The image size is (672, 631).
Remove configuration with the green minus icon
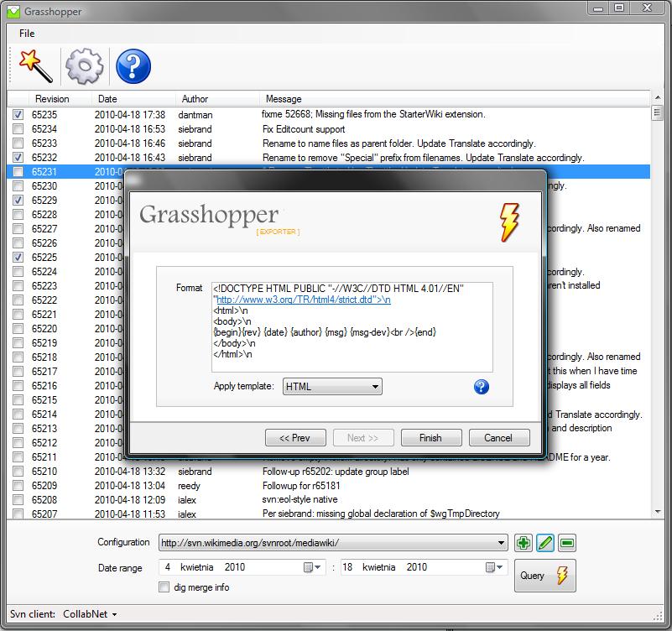(567, 543)
